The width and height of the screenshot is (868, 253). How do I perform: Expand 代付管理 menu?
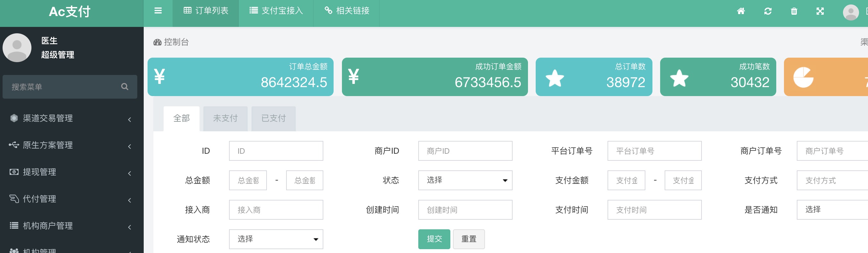pos(72,199)
